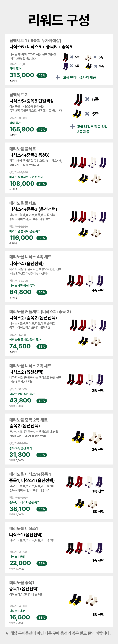Select the black-and-red socks icon in 팀팩세트 1
Viewport: 118px width, 644px height.
65,57
